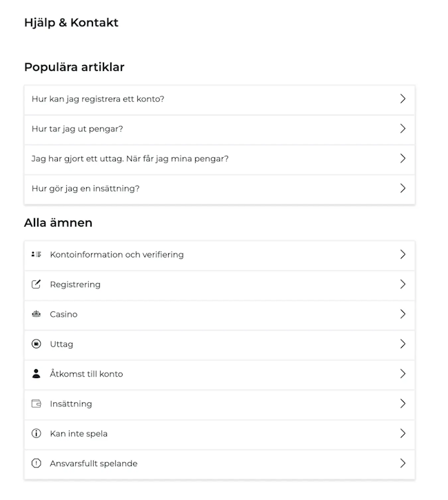Click the info circle icon beside Kan inte spela
The height and width of the screenshot is (500, 448).
(37, 433)
